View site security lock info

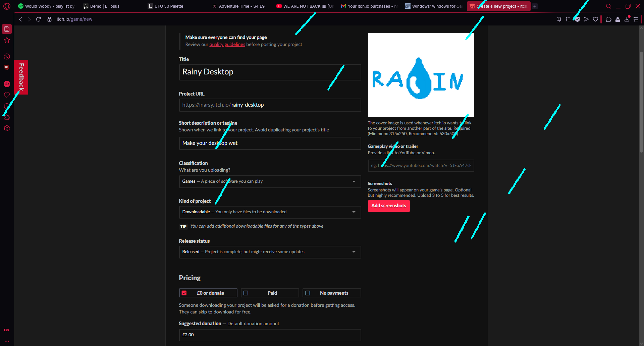tap(49, 19)
